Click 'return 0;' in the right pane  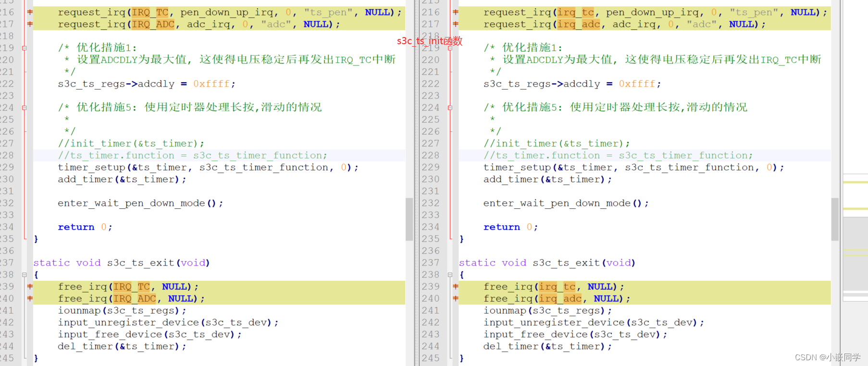pyautogui.click(x=511, y=227)
